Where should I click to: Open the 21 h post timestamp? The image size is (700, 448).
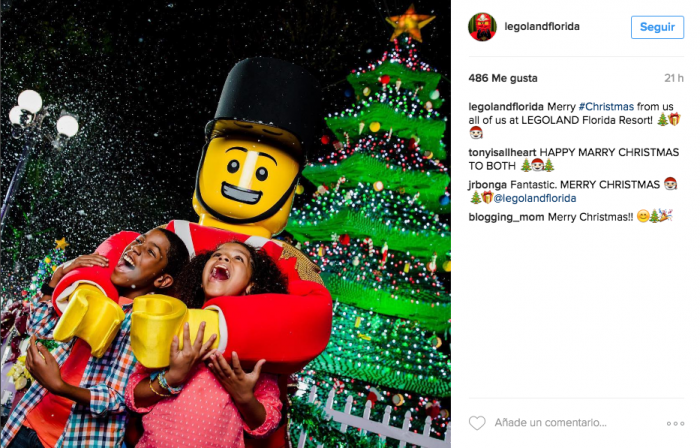pos(674,78)
